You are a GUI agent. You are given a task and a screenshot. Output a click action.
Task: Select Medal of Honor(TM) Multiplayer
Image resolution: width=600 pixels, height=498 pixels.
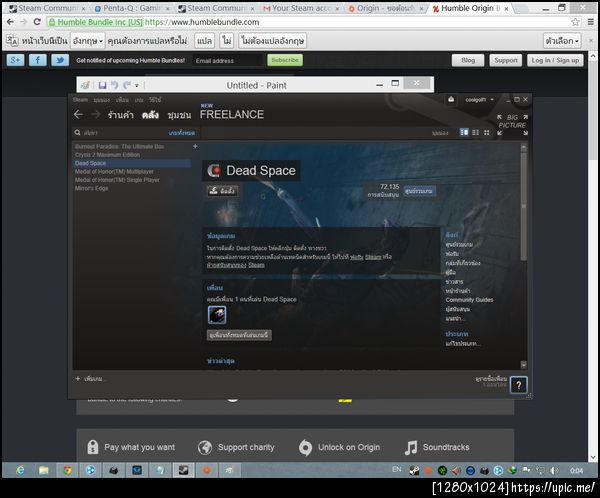(114, 171)
